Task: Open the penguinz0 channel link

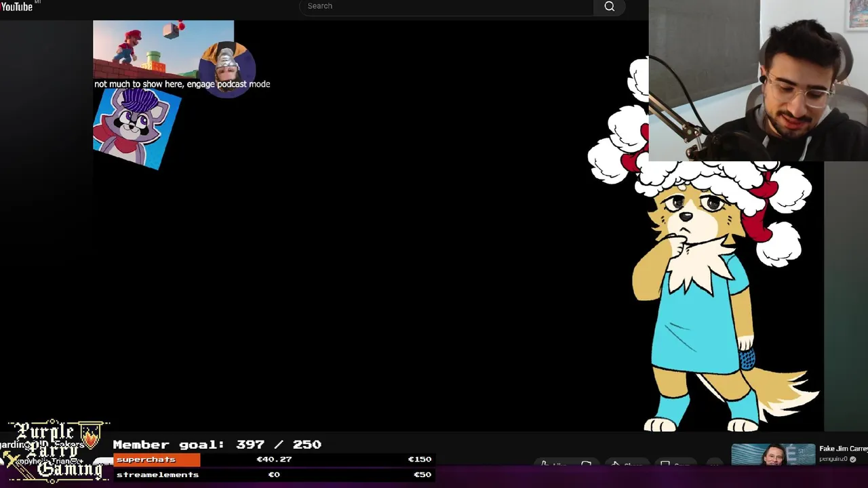Action: pos(833,459)
